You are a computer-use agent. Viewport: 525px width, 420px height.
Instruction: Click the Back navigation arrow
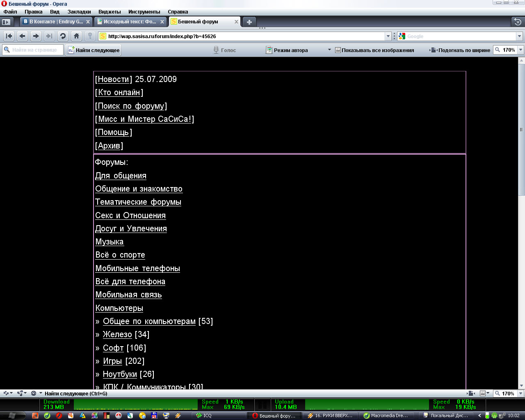tap(23, 36)
